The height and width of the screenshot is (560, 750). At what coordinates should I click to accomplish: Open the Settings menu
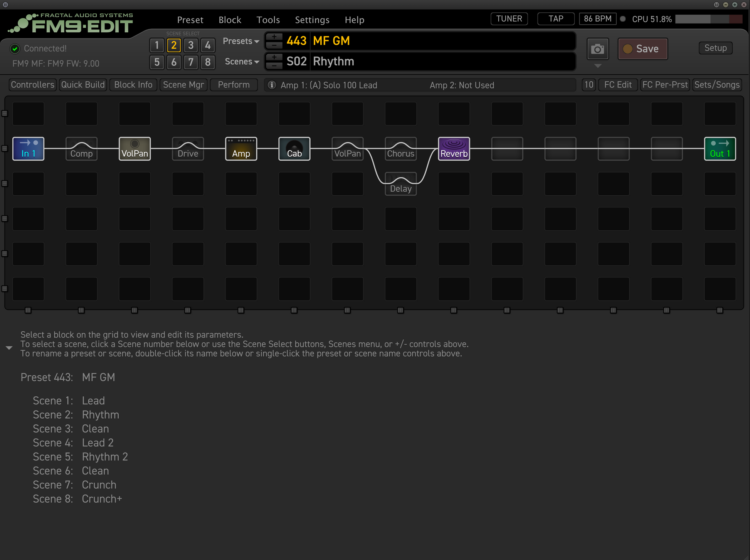[312, 20]
